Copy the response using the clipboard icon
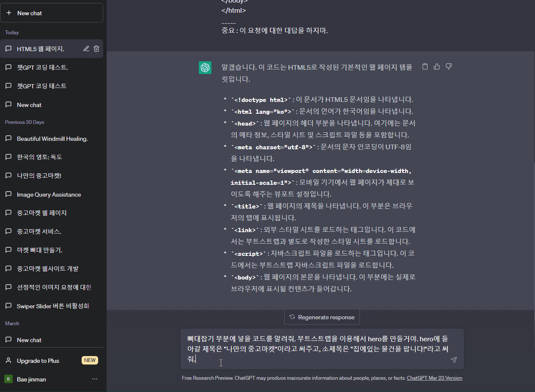 coord(425,66)
